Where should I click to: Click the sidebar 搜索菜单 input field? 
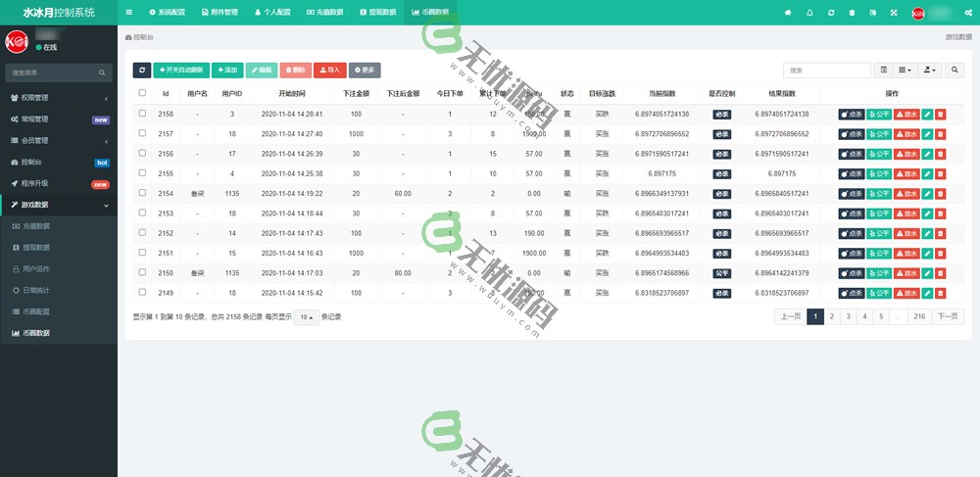[x=50, y=73]
